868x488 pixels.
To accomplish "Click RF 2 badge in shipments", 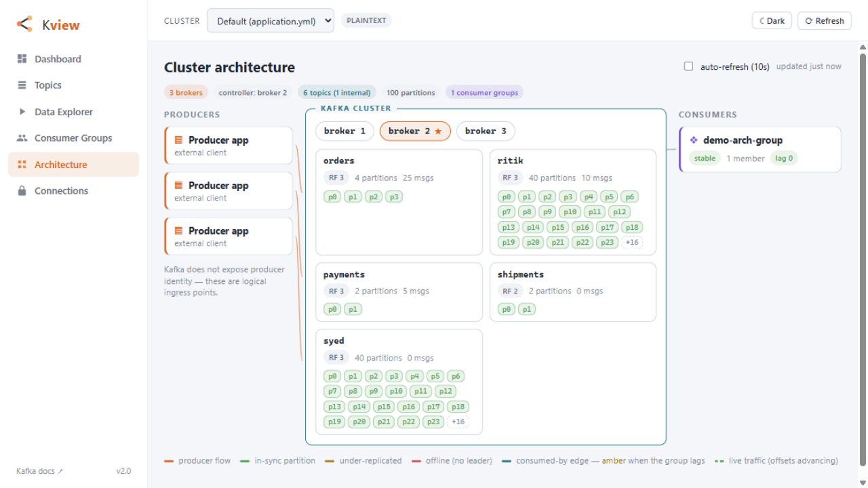I will 510,291.
